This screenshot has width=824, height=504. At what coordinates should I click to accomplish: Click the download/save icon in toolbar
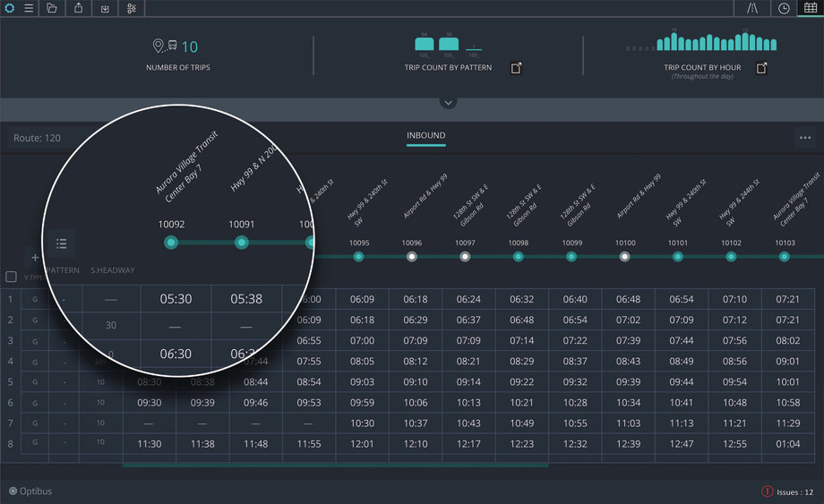pos(105,8)
